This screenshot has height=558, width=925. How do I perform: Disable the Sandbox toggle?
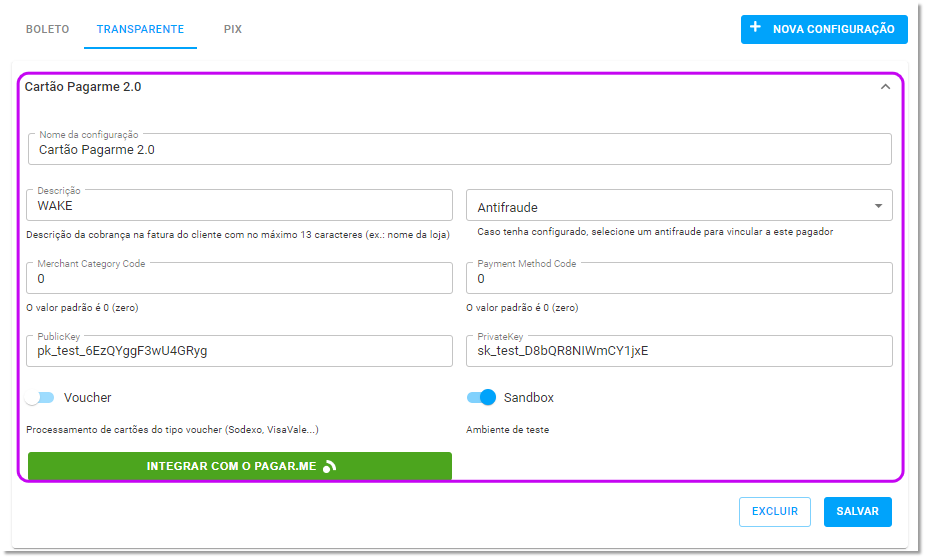[x=481, y=398]
